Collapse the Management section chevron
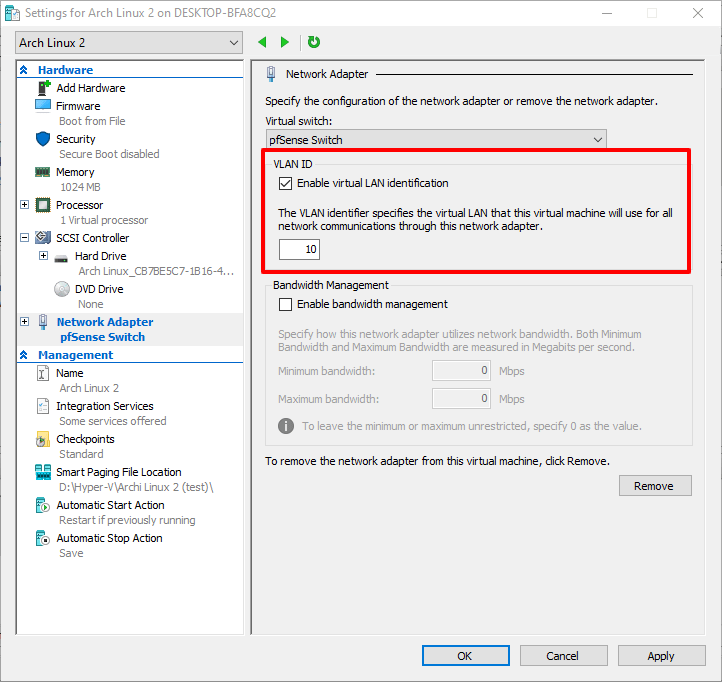The height and width of the screenshot is (682, 722). click(x=24, y=355)
